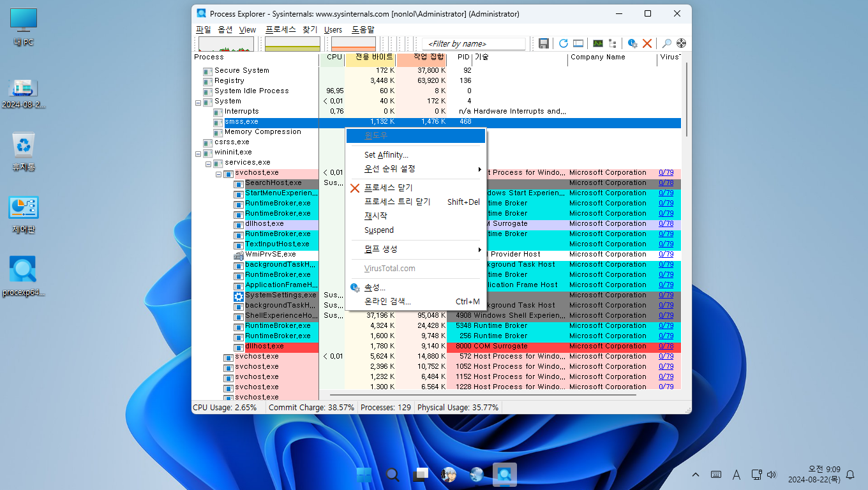Click the Filter by name input field
The height and width of the screenshot is (490, 868).
[474, 44]
